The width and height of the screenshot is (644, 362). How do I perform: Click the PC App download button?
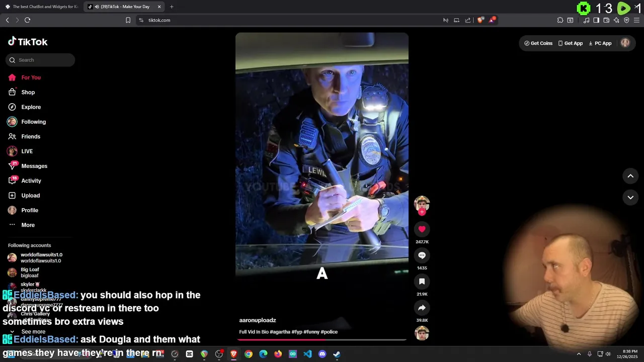600,43
